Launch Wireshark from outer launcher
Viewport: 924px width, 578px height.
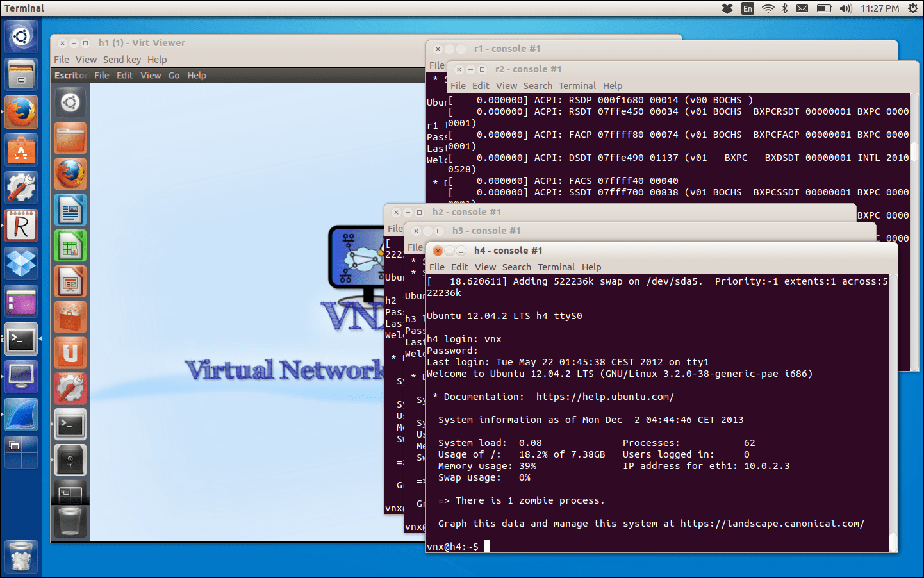[x=21, y=415]
